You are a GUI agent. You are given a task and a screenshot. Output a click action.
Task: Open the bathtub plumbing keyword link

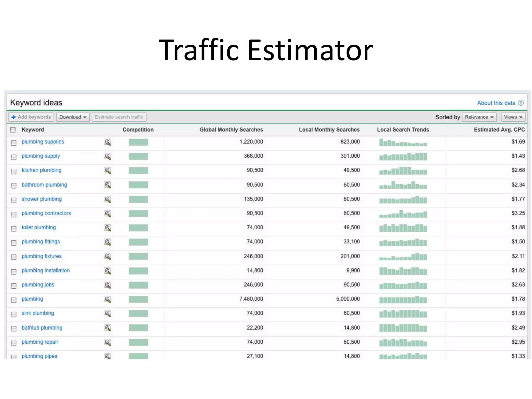click(42, 328)
